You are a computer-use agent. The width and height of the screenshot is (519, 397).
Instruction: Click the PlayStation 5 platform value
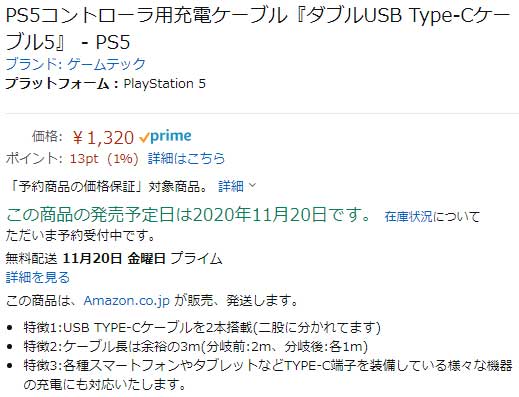tap(165, 83)
